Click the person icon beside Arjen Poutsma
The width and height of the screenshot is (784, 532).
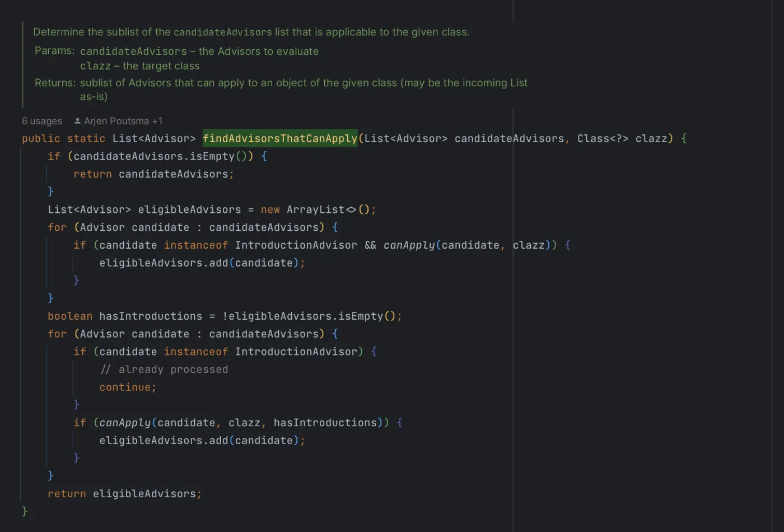[x=77, y=121]
